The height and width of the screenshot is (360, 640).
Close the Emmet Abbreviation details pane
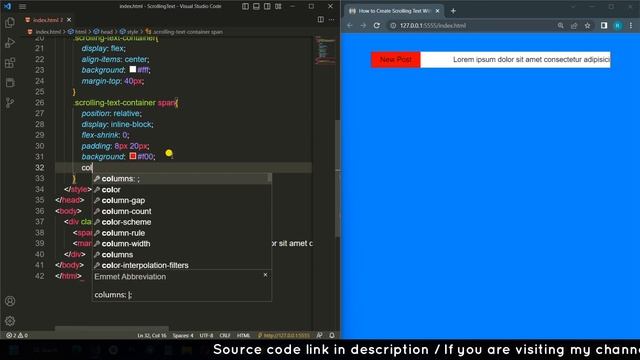[x=265, y=275]
